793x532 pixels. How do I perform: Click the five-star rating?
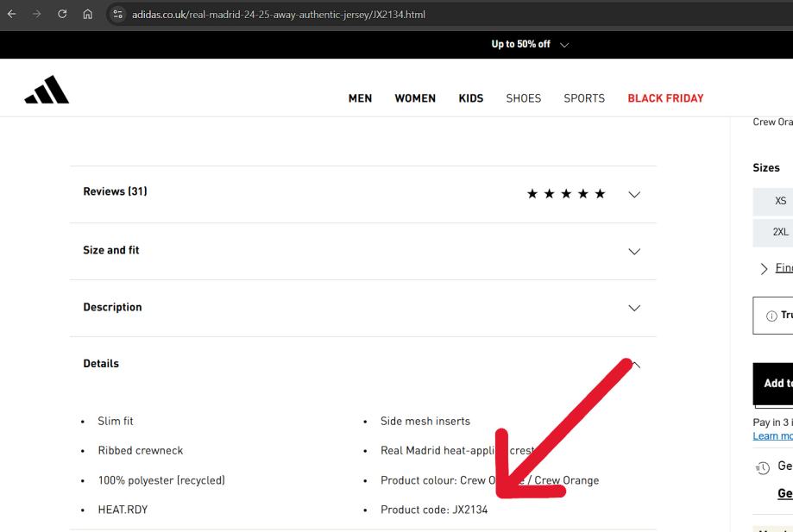[x=566, y=194]
